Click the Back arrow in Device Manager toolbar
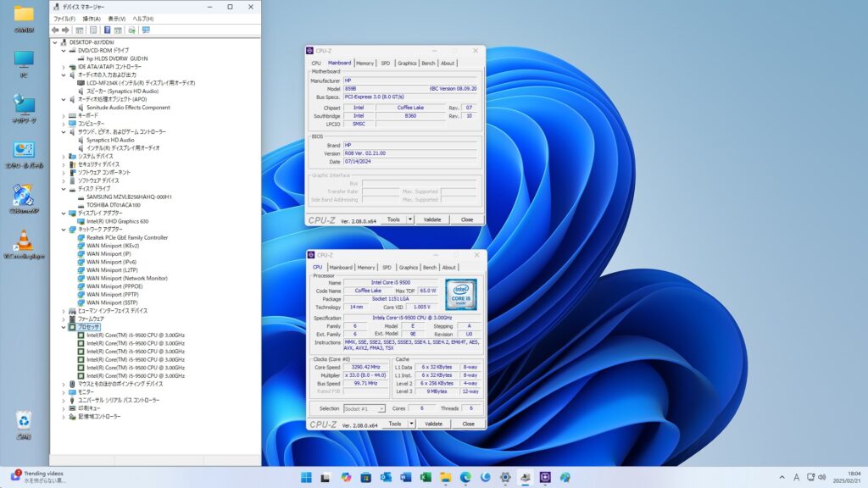868x488 pixels. point(55,30)
